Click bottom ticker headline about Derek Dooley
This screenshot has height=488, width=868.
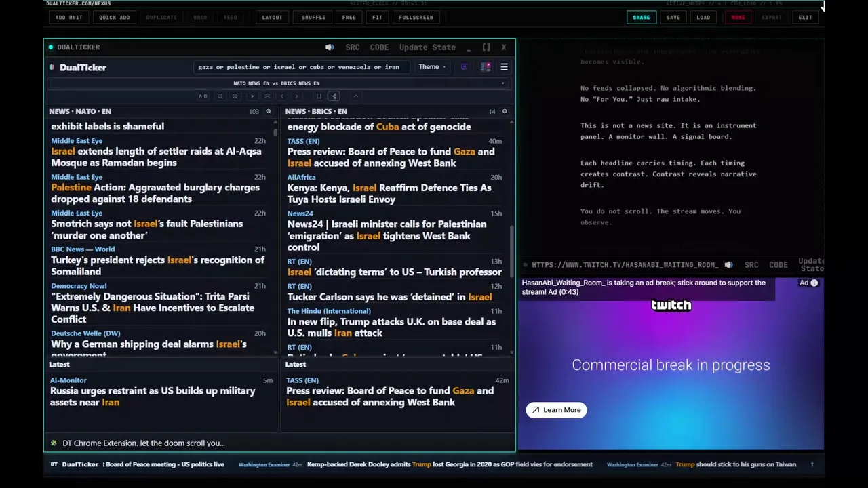tap(450, 465)
